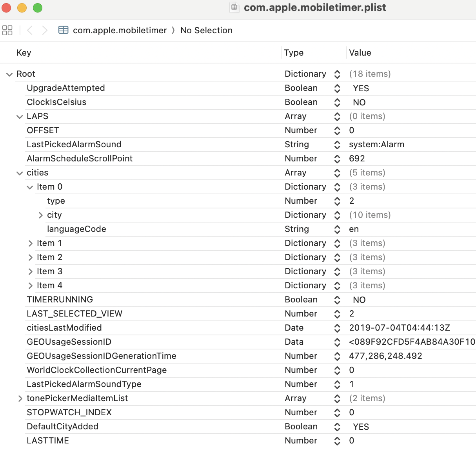Open type stepper for UpgradeAttempted row

[337, 89]
